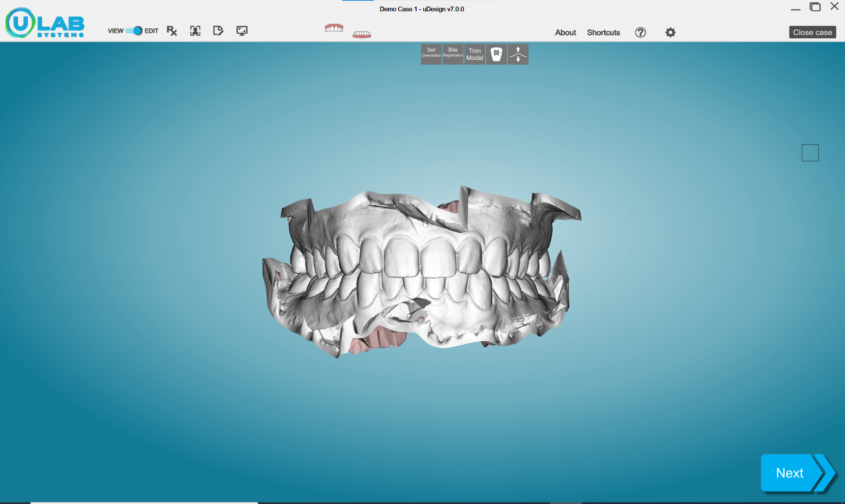Screen dimensions: 845x504
Task: Open the settings gear
Action: [x=670, y=32]
